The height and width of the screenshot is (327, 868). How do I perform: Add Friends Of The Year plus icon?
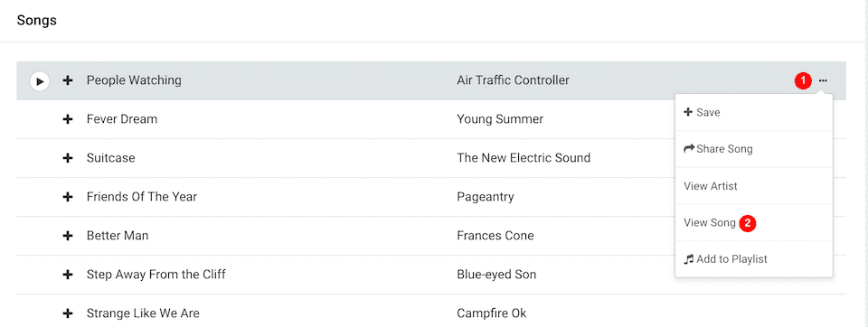[x=68, y=197]
